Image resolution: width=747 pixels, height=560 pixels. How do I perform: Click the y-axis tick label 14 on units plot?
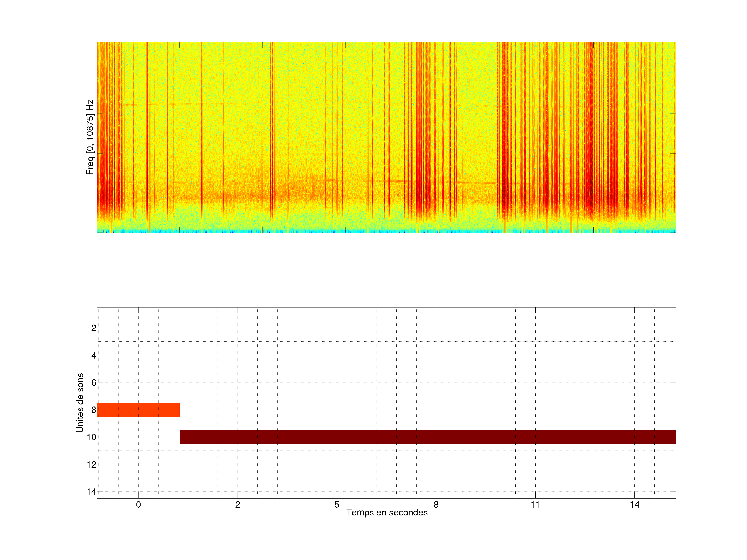[91, 492]
